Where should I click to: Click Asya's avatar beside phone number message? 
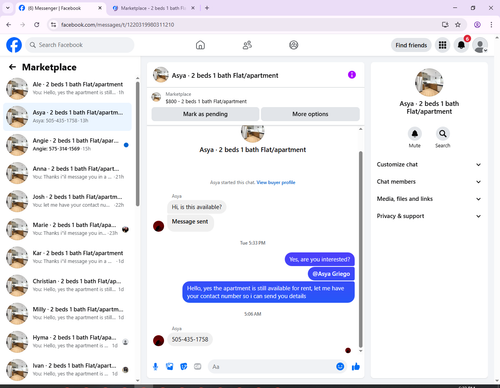pyautogui.click(x=158, y=340)
